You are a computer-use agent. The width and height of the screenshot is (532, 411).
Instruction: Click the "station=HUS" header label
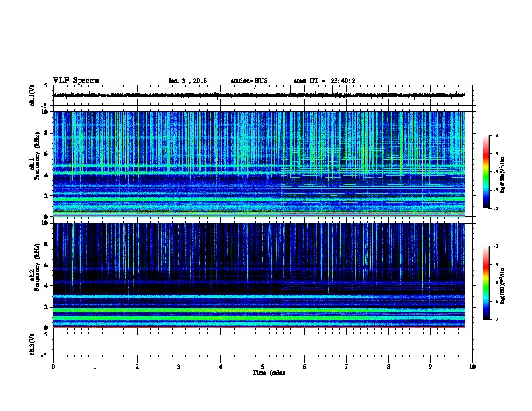point(249,81)
